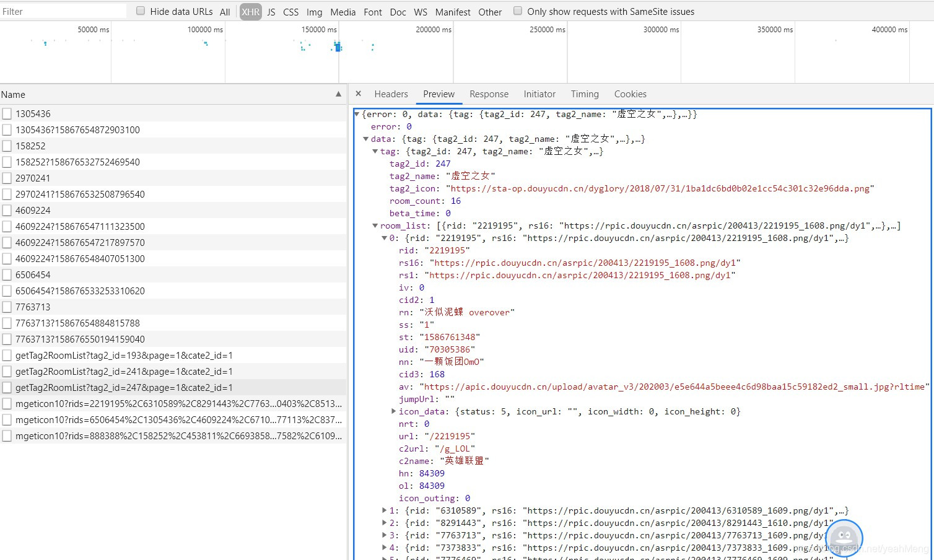Click the file icon of mgeticon10?rids=888388

[x=7, y=436]
